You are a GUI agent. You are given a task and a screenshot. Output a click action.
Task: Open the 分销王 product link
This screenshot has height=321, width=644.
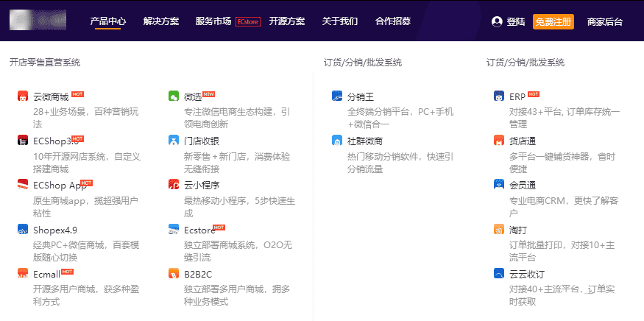pos(361,97)
